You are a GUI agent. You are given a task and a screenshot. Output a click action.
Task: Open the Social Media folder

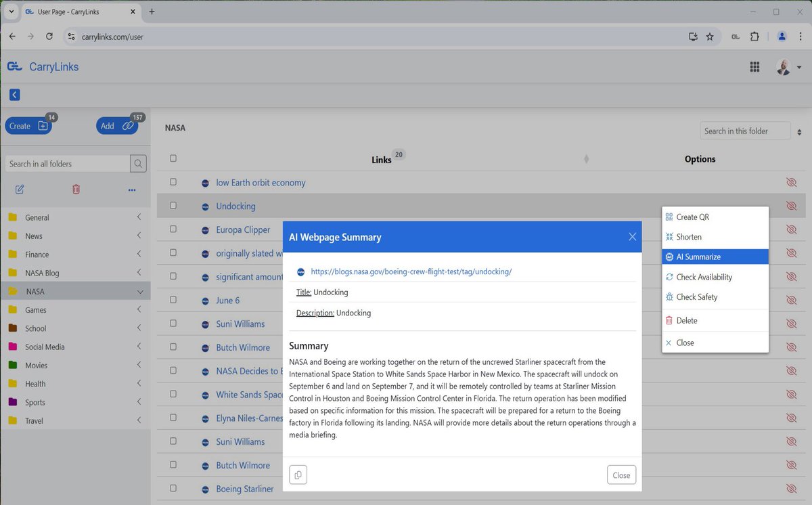tap(45, 347)
